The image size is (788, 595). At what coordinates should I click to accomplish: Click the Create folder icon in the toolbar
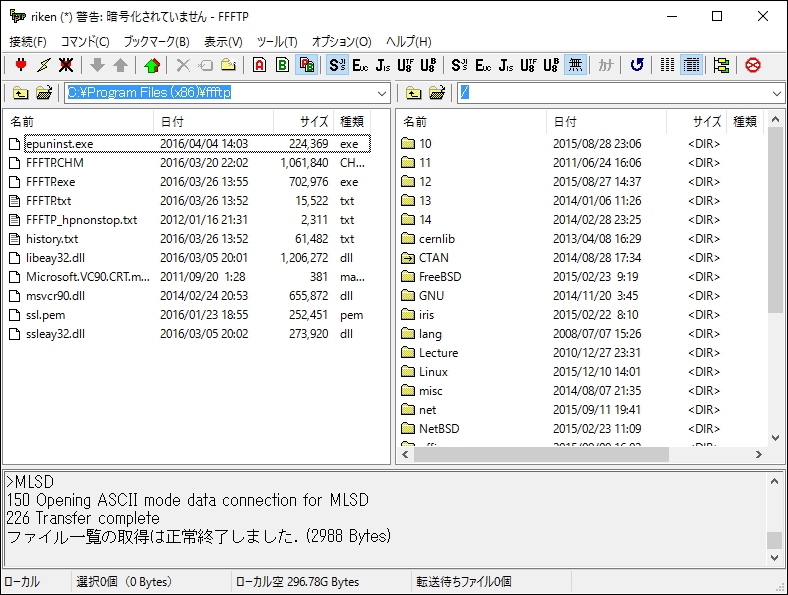(229, 65)
